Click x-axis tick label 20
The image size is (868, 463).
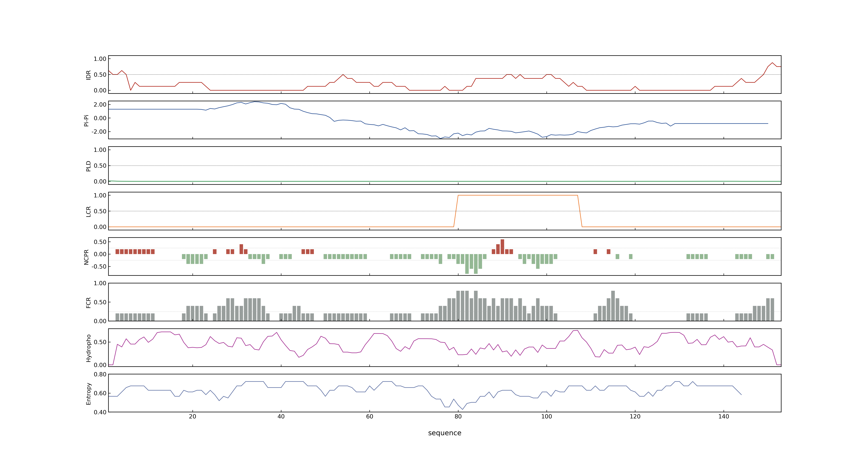[192, 416]
